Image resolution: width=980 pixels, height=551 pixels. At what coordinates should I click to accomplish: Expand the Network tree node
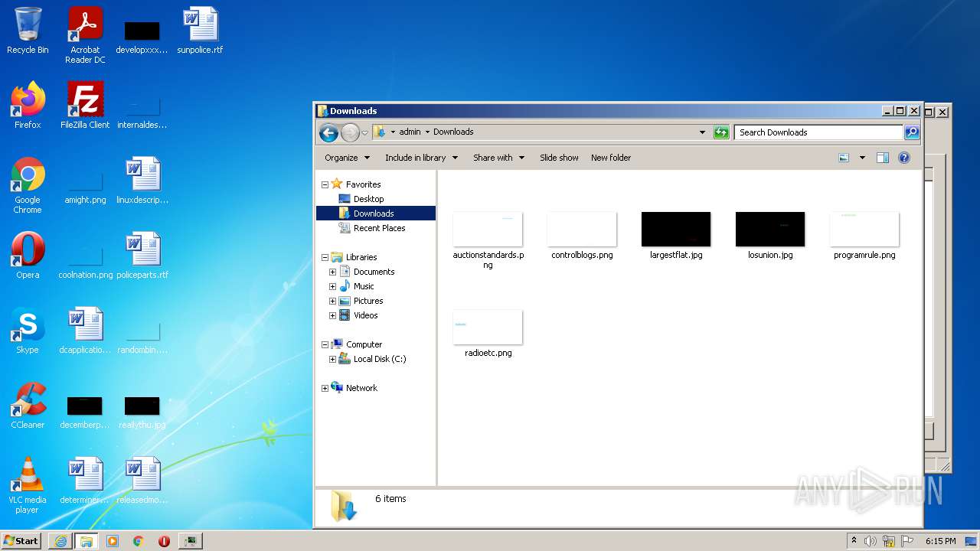(325, 388)
